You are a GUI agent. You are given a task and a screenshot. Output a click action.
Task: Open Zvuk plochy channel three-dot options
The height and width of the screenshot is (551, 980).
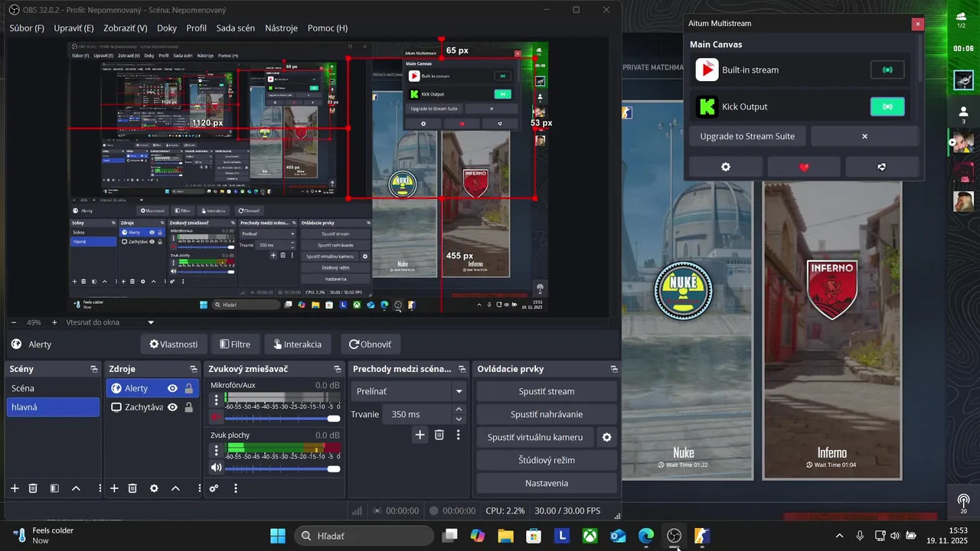(217, 450)
